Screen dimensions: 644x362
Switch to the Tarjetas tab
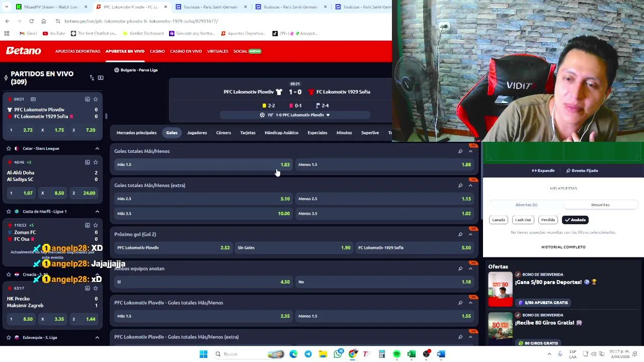click(248, 133)
